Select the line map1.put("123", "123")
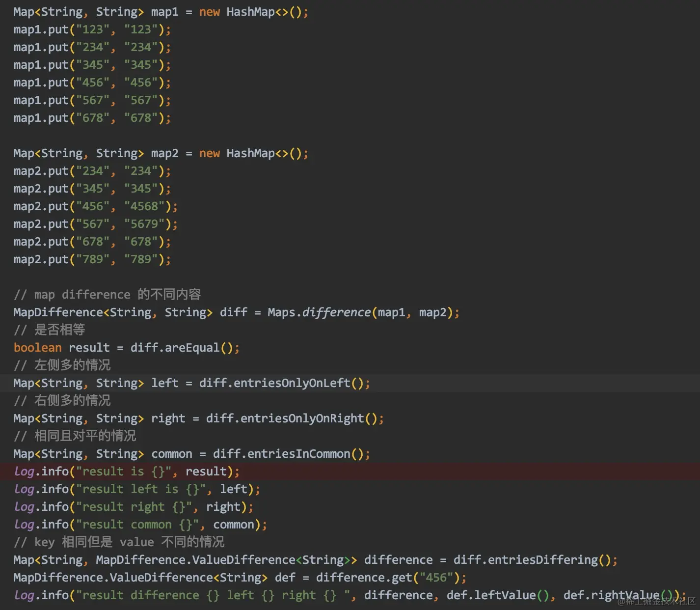Screen dimensions: 700x610 (92, 29)
